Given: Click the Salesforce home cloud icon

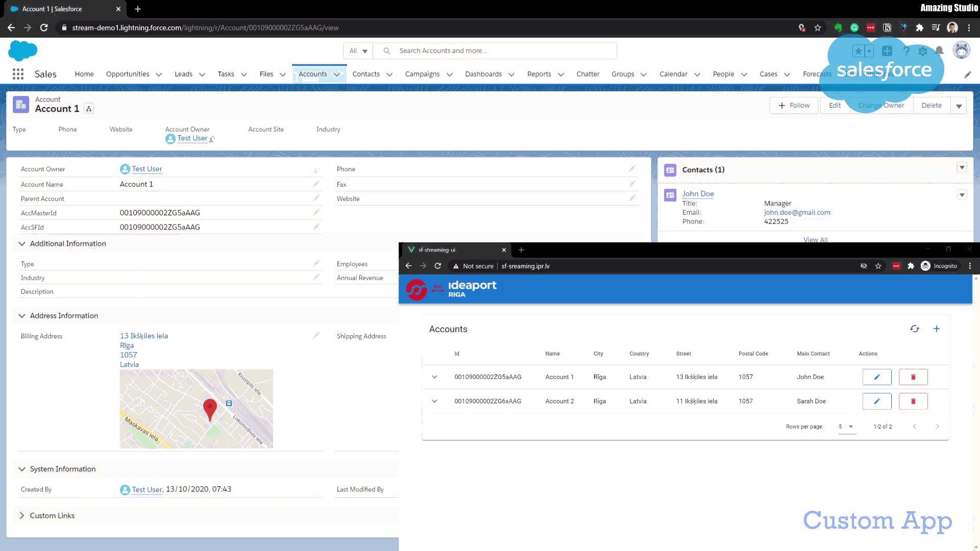Looking at the screenshot, I should pyautogui.click(x=23, y=51).
